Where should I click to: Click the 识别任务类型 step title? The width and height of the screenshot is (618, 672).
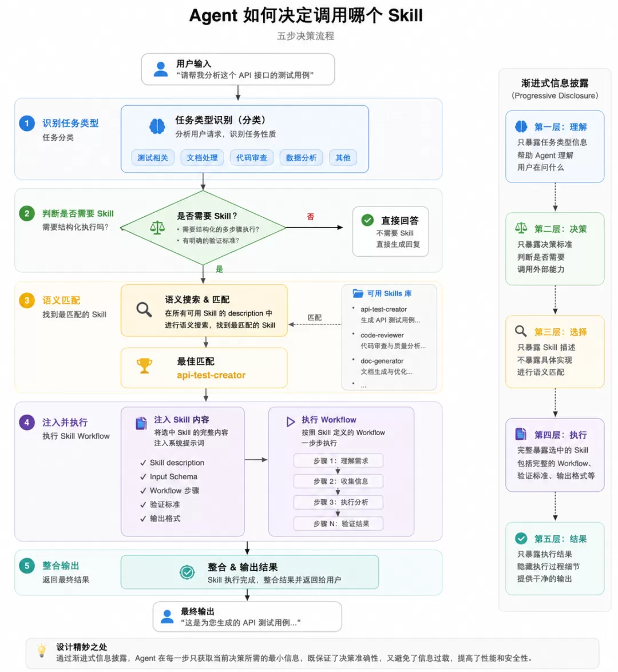click(x=70, y=123)
